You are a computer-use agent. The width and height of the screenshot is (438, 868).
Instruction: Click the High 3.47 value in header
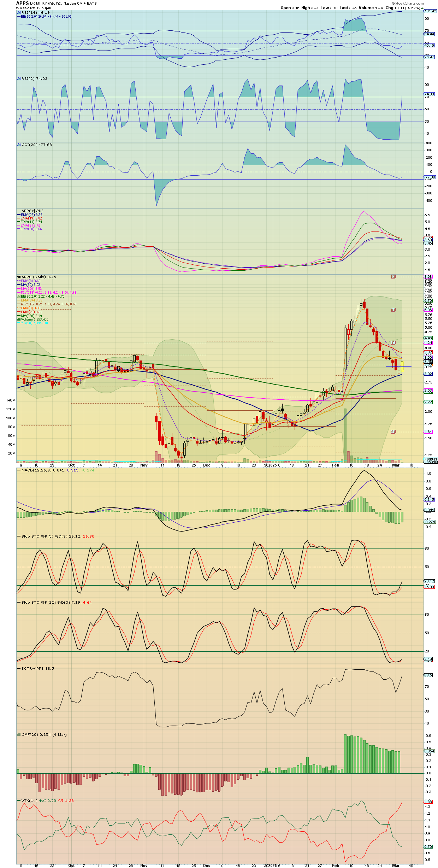pos(310,8)
